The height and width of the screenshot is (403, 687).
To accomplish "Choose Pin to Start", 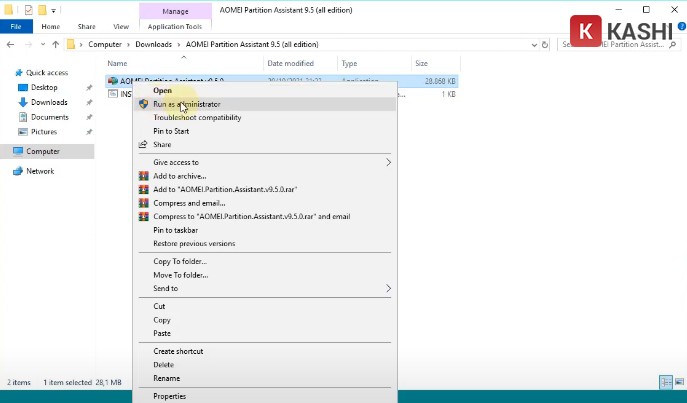I will (265, 131).
